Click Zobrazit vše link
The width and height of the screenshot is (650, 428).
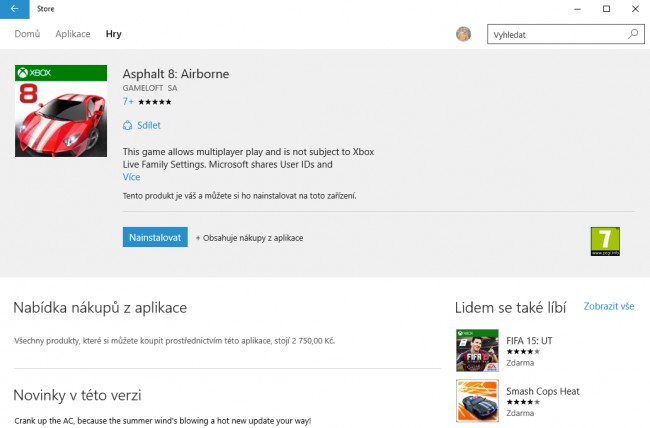click(609, 306)
